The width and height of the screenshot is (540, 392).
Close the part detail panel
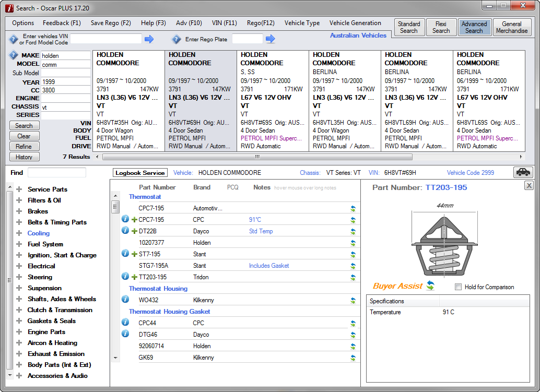coord(529,186)
